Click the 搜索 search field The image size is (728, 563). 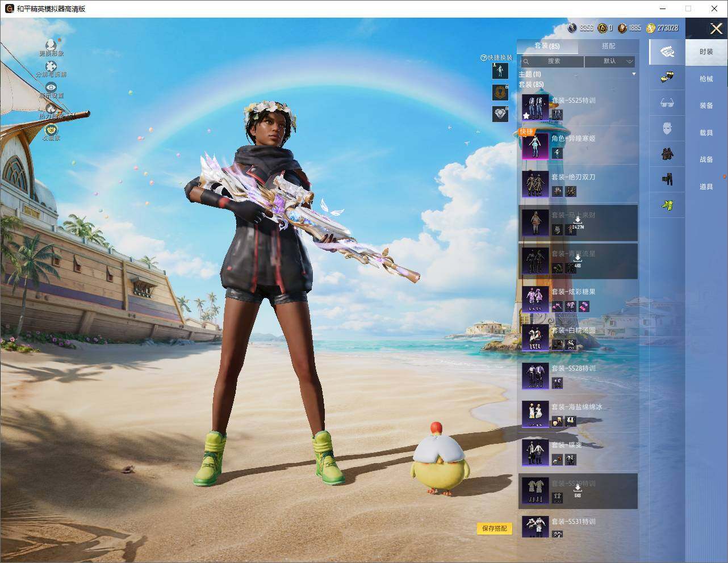(x=551, y=61)
